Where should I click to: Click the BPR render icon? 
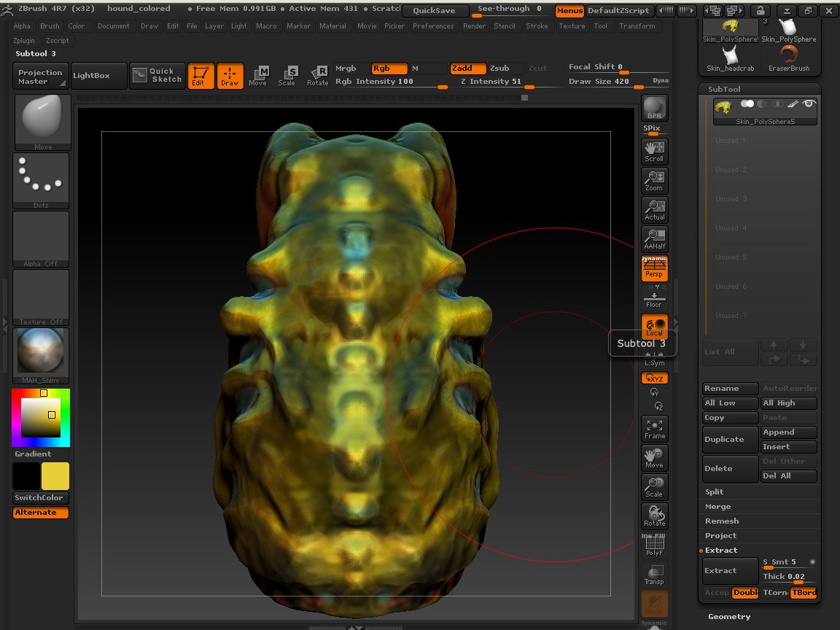[654, 108]
